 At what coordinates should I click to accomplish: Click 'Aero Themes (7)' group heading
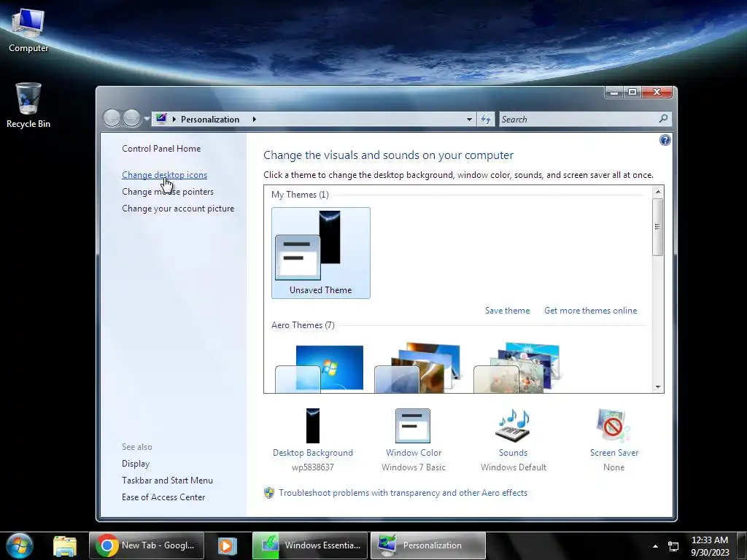coord(303,325)
